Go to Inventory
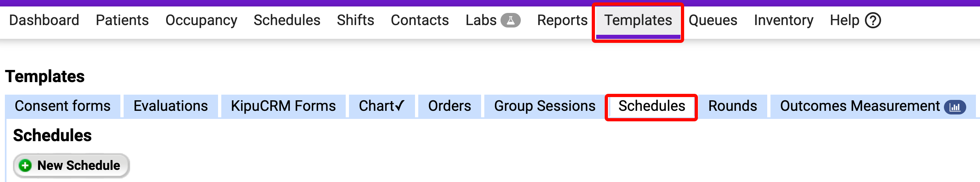 783,20
